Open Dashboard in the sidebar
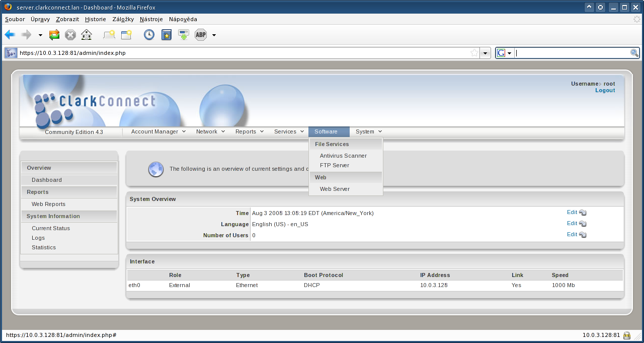 [x=47, y=180]
